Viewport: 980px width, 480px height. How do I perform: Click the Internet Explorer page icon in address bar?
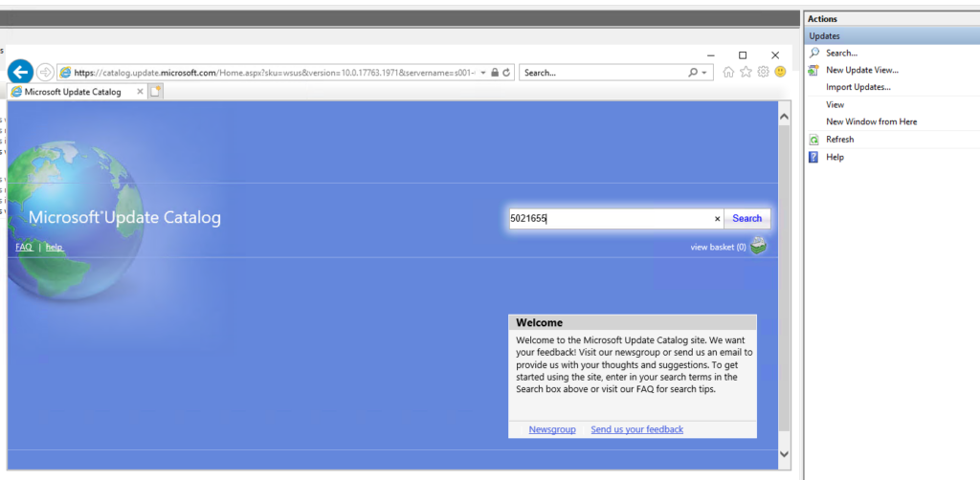pos(65,73)
